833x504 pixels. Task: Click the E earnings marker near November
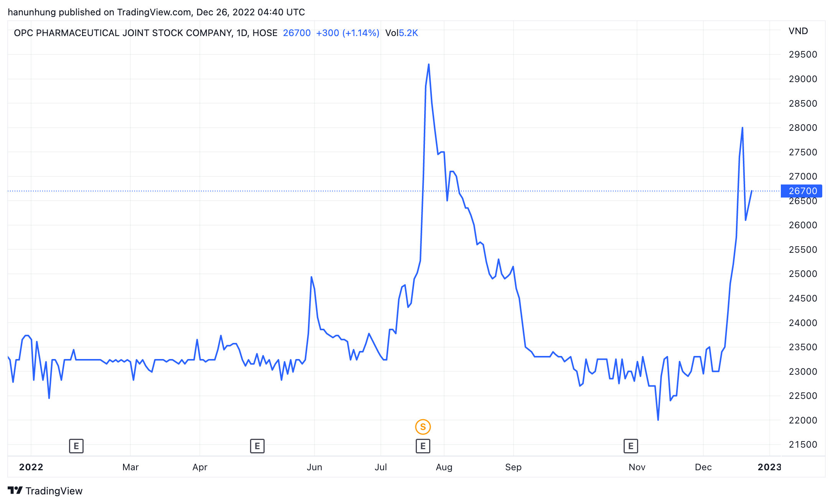(x=630, y=446)
